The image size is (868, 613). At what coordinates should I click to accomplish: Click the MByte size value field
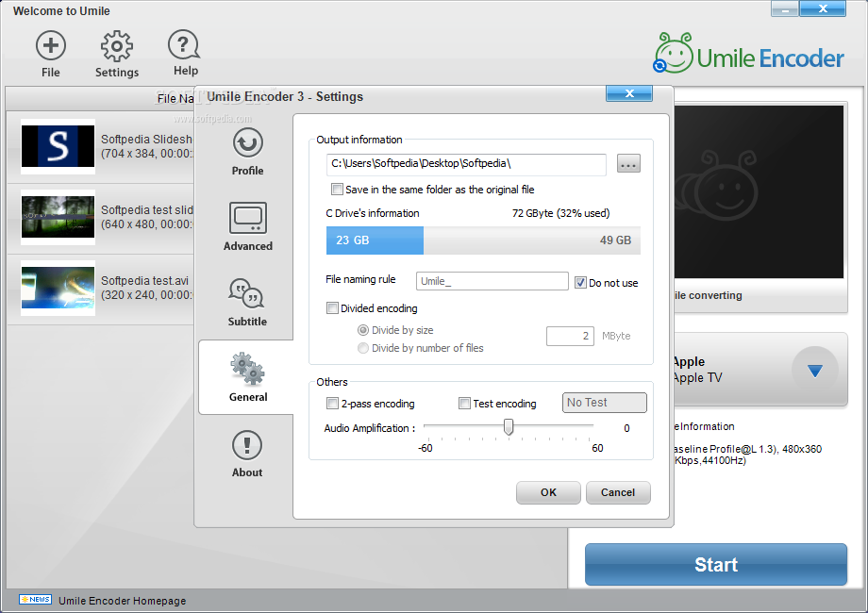point(570,336)
